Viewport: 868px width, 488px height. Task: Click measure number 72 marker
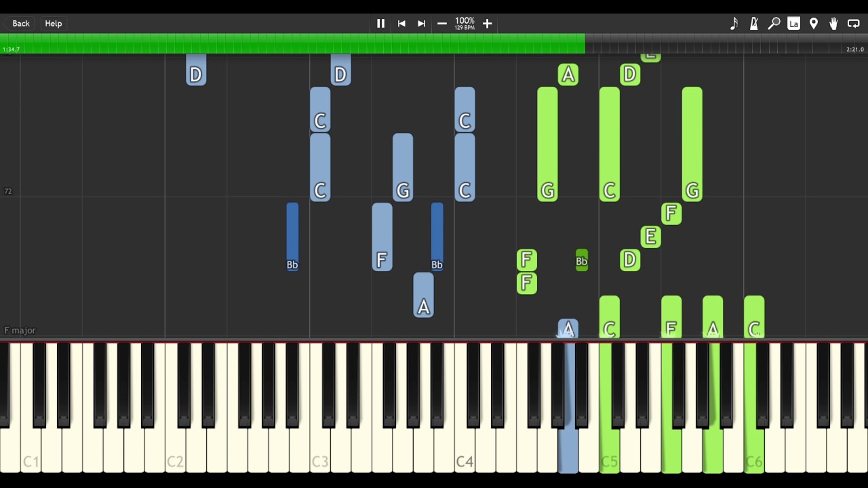pyautogui.click(x=8, y=191)
